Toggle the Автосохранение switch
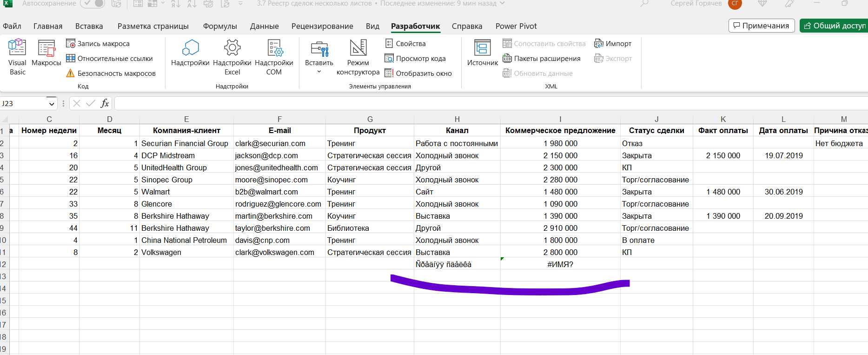This screenshot has width=868, height=355. (x=93, y=3)
